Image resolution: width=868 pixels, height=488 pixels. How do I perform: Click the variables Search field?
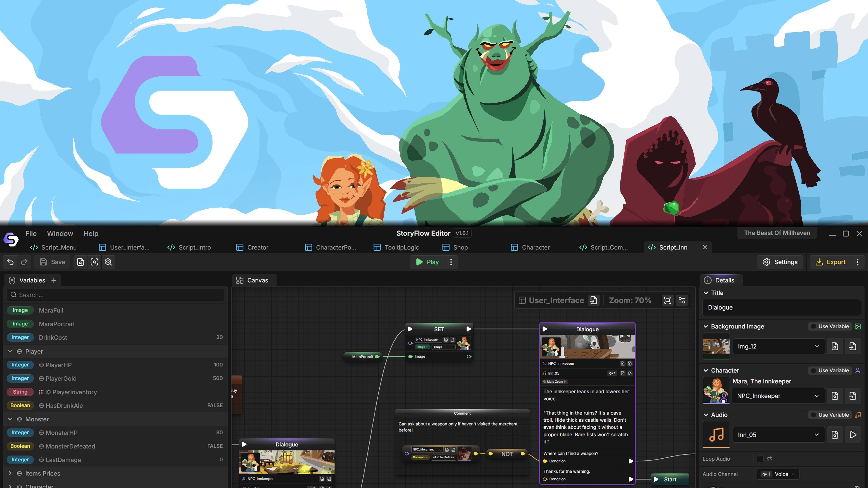tap(116, 295)
